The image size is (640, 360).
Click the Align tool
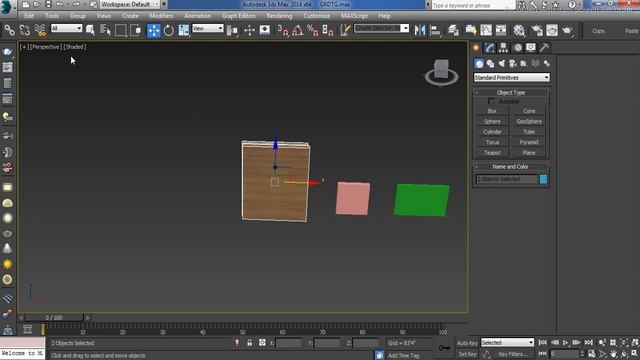[436, 30]
